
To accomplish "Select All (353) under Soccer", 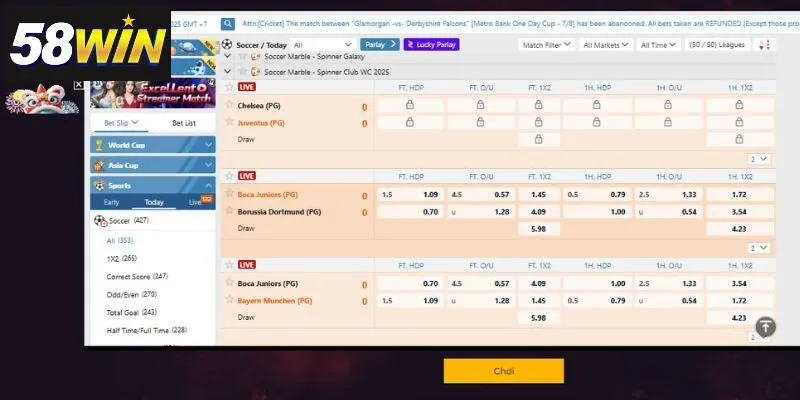I will pyautogui.click(x=119, y=240).
